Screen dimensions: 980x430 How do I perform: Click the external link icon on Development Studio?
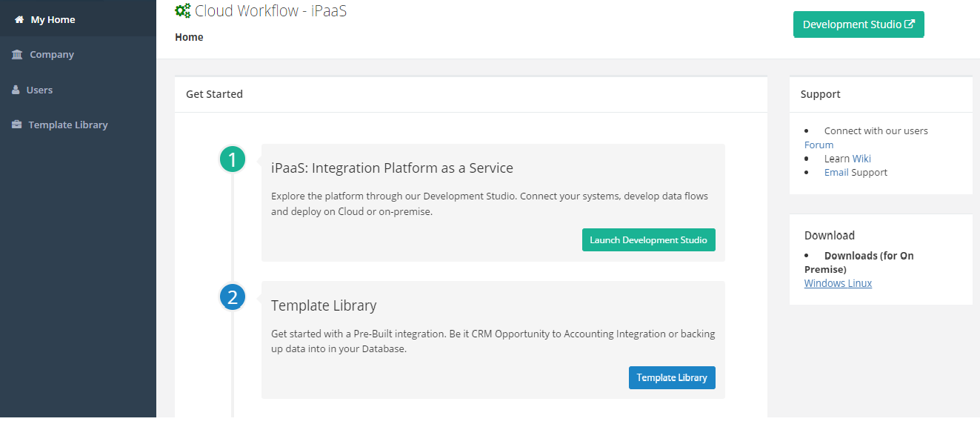pos(910,24)
